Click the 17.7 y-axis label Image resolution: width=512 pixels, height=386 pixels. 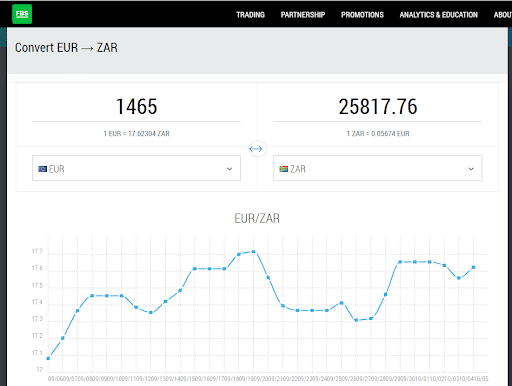click(x=37, y=251)
